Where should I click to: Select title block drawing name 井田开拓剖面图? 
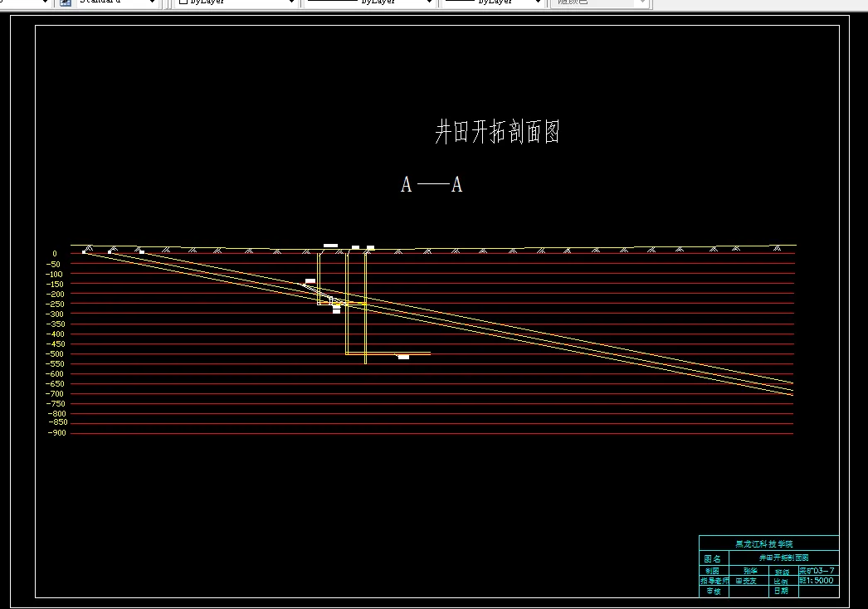click(x=784, y=558)
